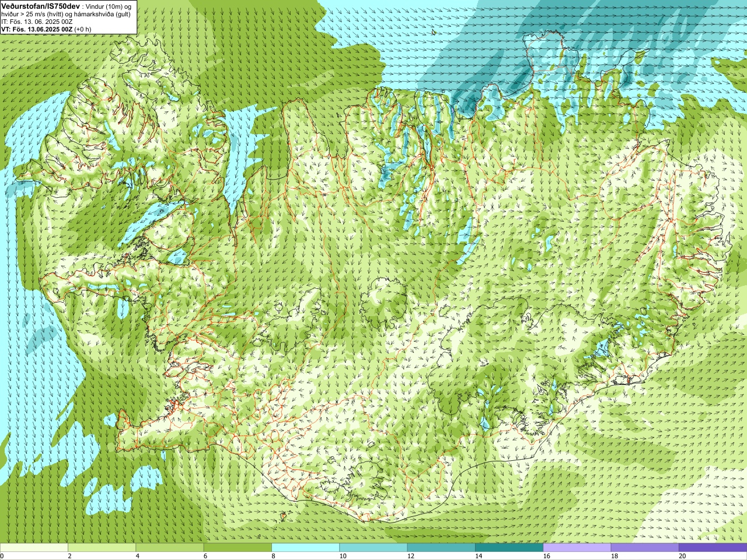
Task: Click the legend scale label '6'
Action: pos(205,556)
